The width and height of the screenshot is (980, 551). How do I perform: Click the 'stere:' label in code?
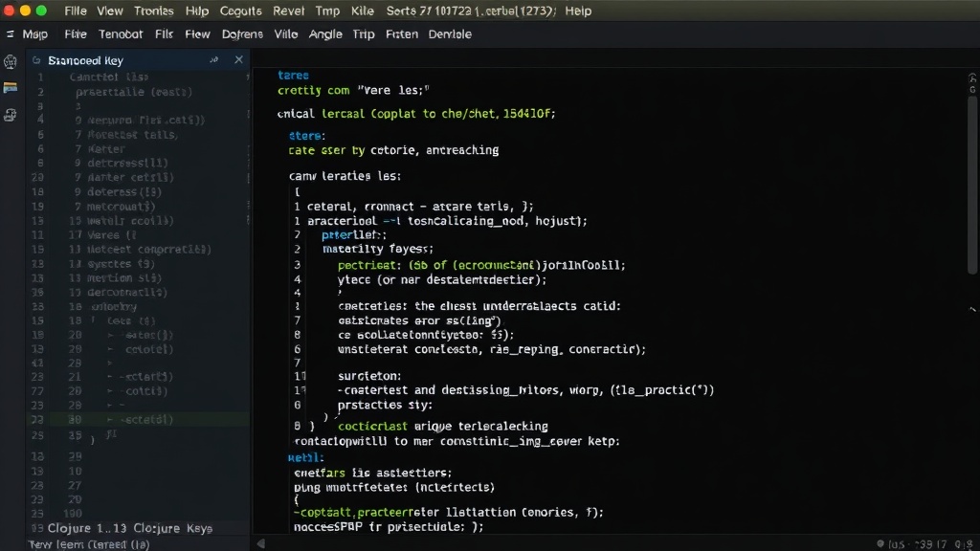[x=307, y=136]
